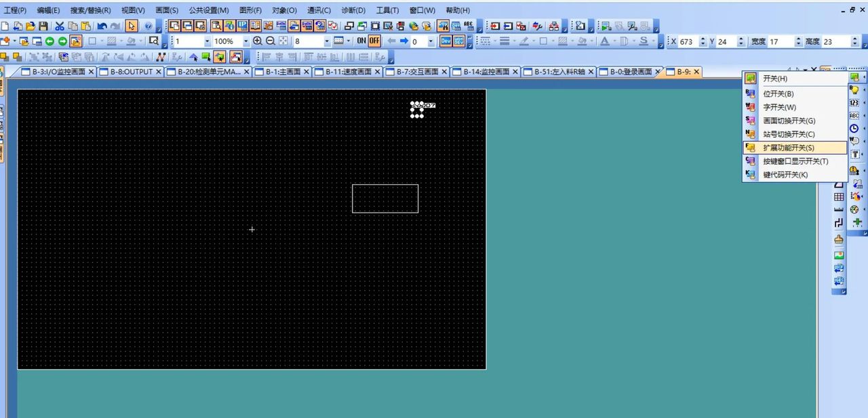The width and height of the screenshot is (868, 418).
Task: Select the green cross slider object icon
Action: (857, 222)
